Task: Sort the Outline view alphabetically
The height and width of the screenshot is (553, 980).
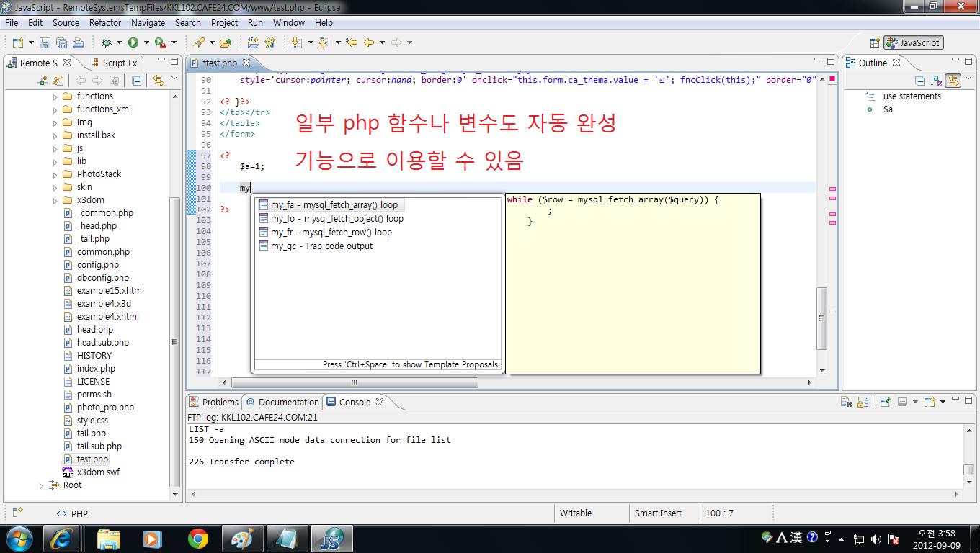Action: click(936, 81)
